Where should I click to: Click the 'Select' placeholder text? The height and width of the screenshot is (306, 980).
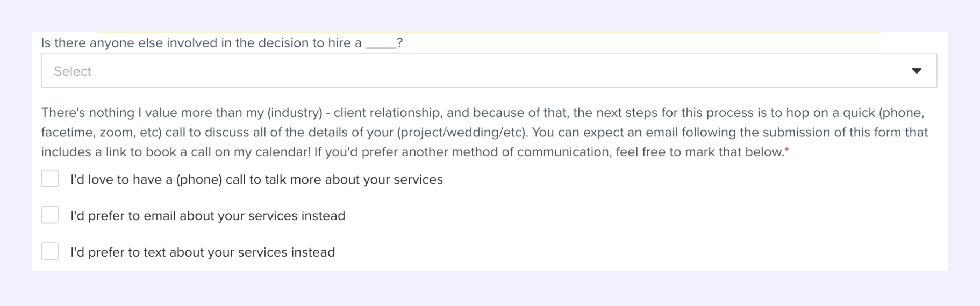(73, 71)
